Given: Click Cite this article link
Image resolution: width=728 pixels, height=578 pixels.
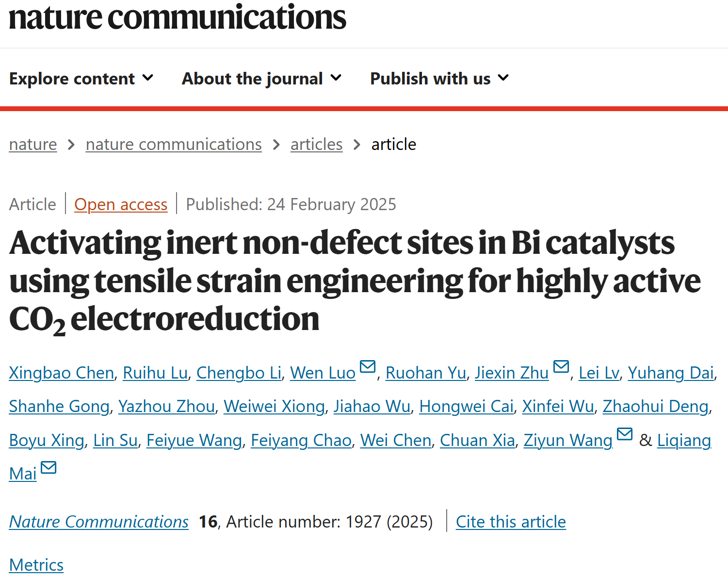Looking at the screenshot, I should [511, 522].
